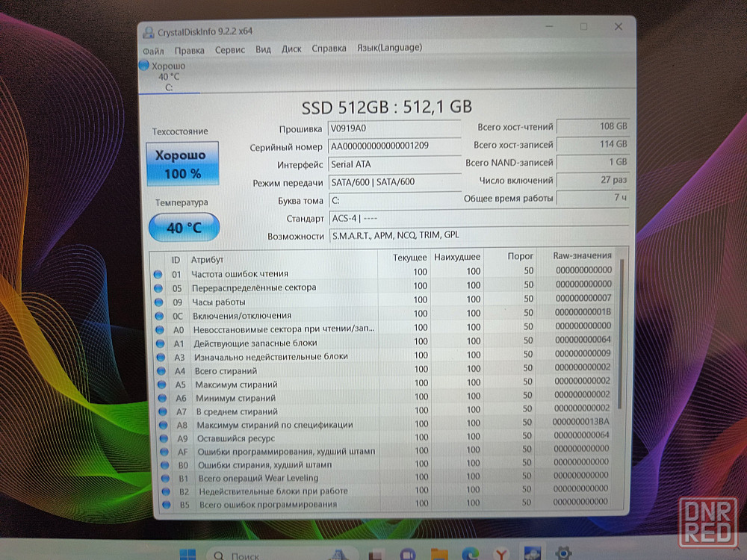Open the Вид menu

263,49
